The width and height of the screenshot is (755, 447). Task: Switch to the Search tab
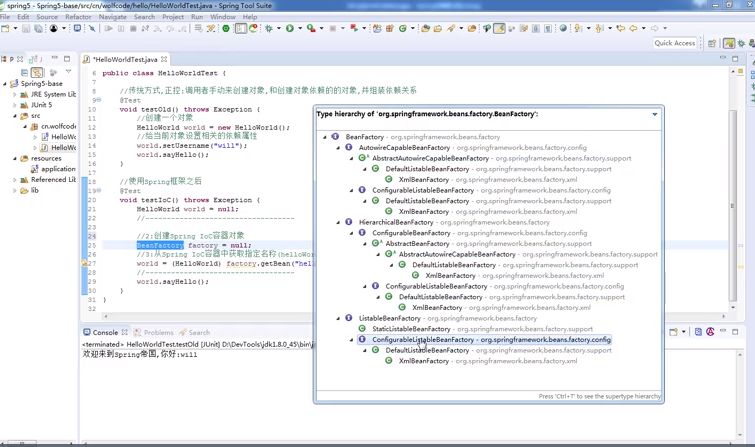click(199, 332)
